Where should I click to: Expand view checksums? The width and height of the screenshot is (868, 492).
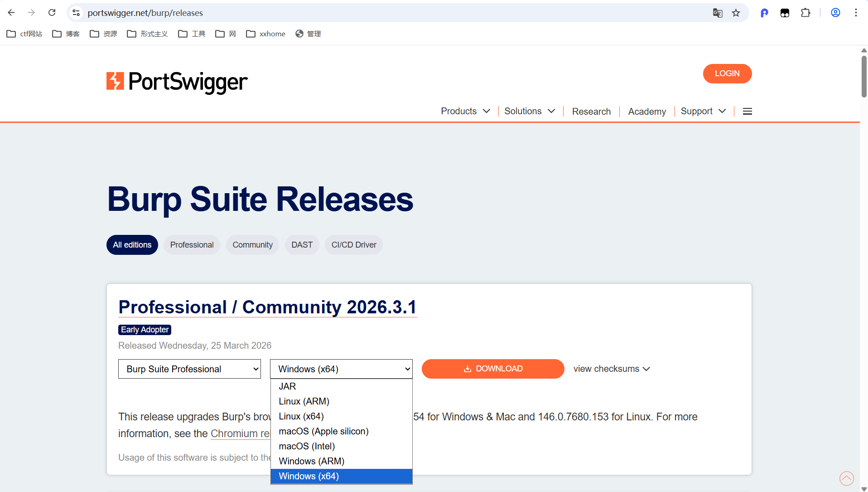pos(612,369)
